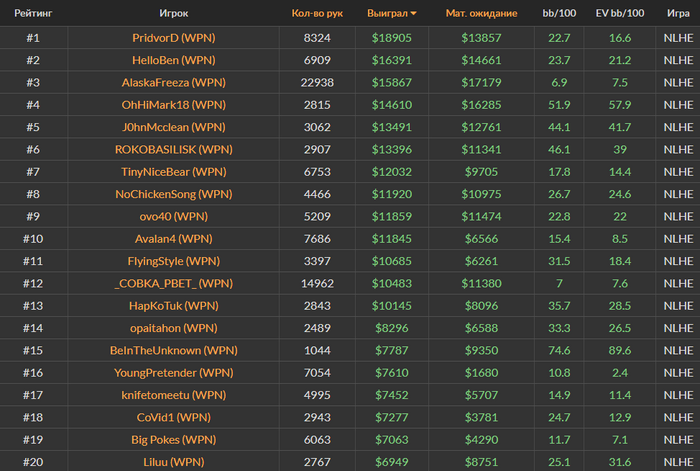Open player PridvorD (WPN) profile
The image size is (700, 471).
tap(174, 38)
